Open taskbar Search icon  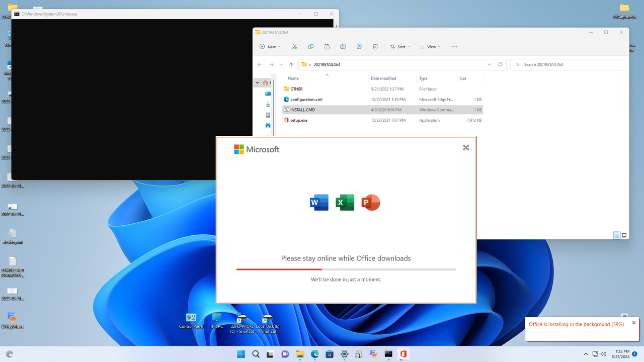(x=256, y=354)
